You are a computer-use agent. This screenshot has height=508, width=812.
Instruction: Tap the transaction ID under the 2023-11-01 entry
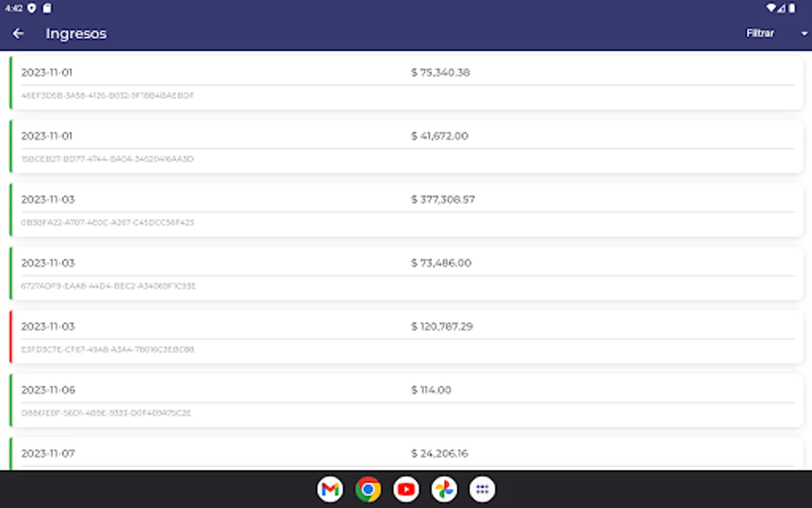click(x=107, y=95)
